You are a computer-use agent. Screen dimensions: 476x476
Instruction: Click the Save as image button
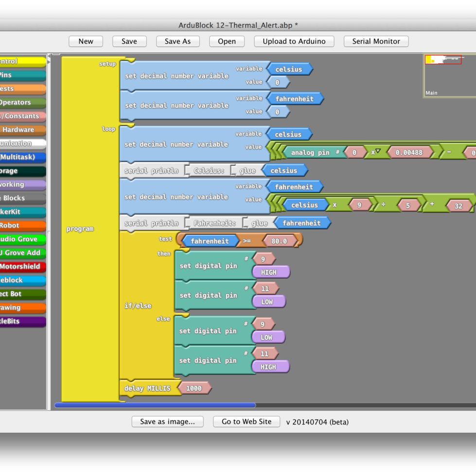pos(167,422)
